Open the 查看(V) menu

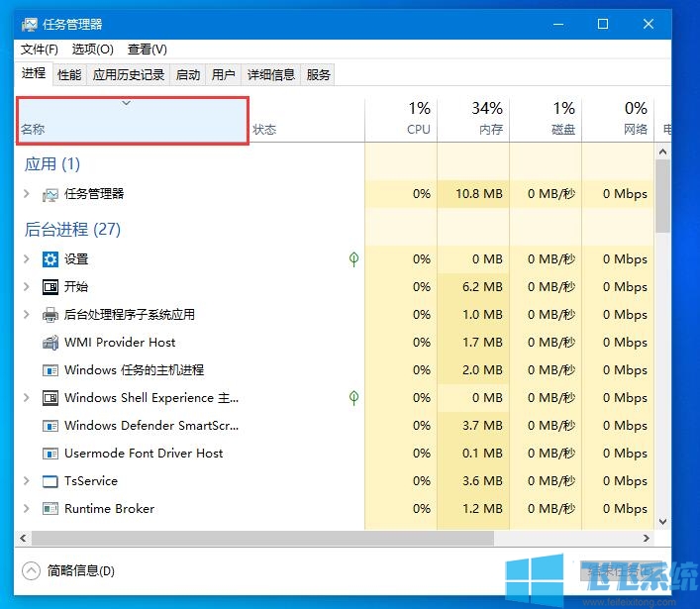[148, 50]
